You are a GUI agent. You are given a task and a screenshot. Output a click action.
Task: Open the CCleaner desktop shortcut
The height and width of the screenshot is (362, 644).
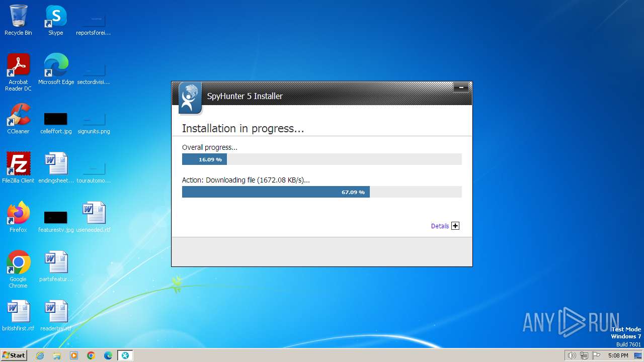point(18,119)
